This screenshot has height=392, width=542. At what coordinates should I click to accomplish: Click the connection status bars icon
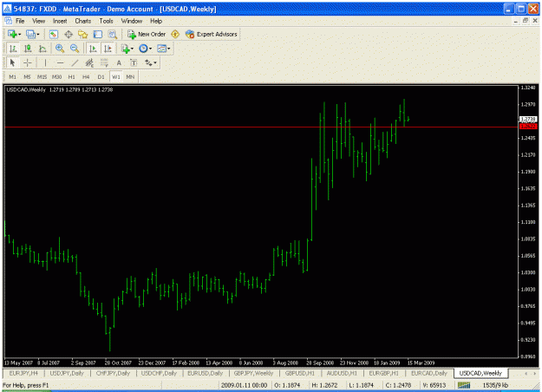464,385
